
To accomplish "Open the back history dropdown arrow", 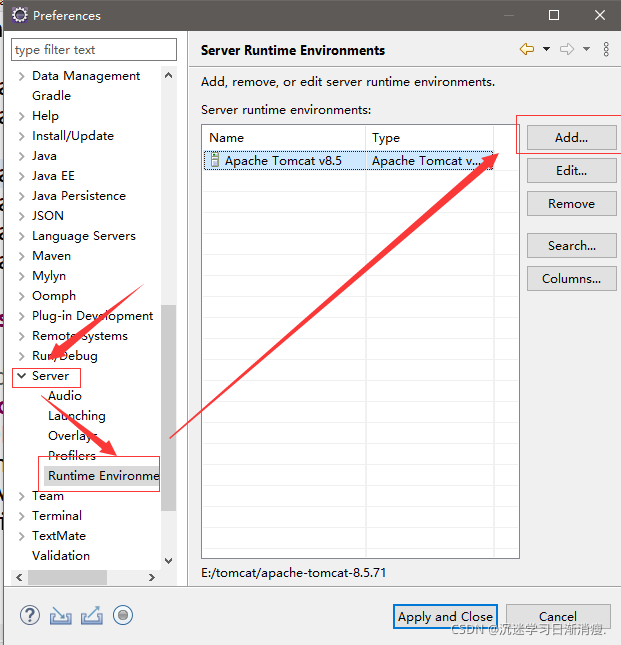I will tap(546, 49).
